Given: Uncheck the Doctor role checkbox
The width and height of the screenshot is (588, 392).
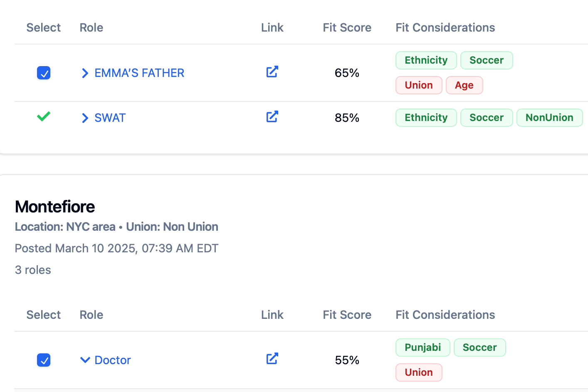Looking at the screenshot, I should click(x=44, y=360).
